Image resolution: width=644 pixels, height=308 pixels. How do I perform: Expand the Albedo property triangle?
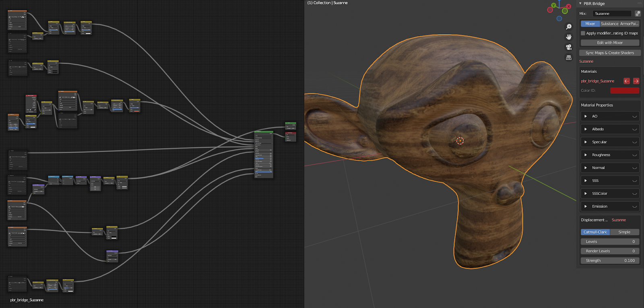click(586, 129)
